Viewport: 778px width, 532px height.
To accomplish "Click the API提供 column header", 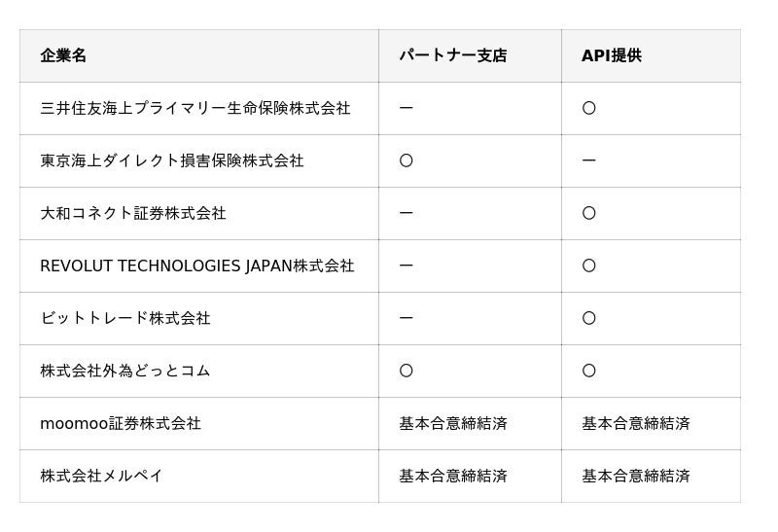I will point(612,55).
